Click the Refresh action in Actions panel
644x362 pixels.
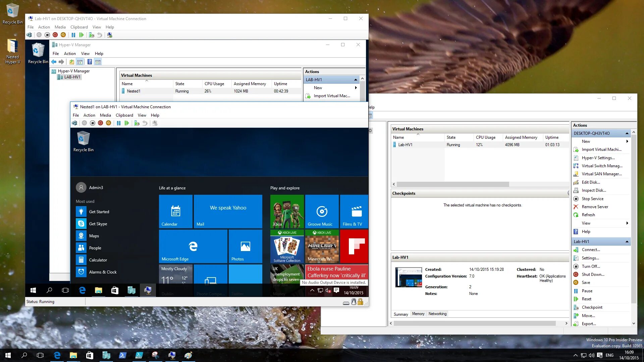(x=588, y=215)
